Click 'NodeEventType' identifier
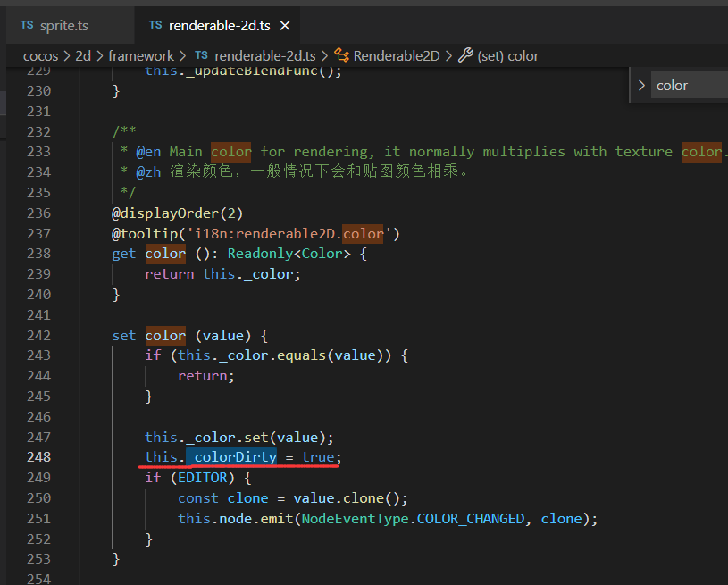This screenshot has height=585, width=728. [355, 519]
